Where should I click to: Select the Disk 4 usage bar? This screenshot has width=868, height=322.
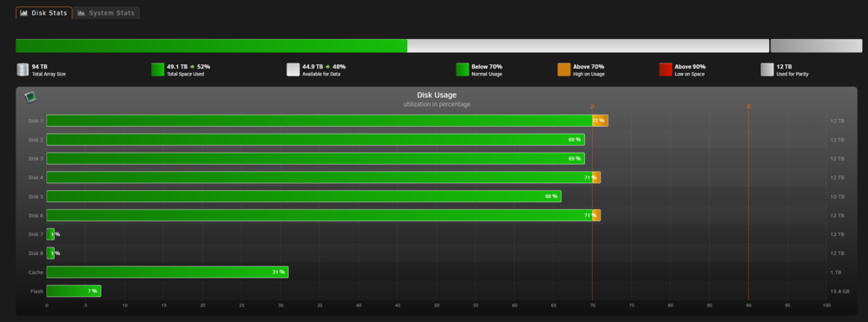coord(323,178)
